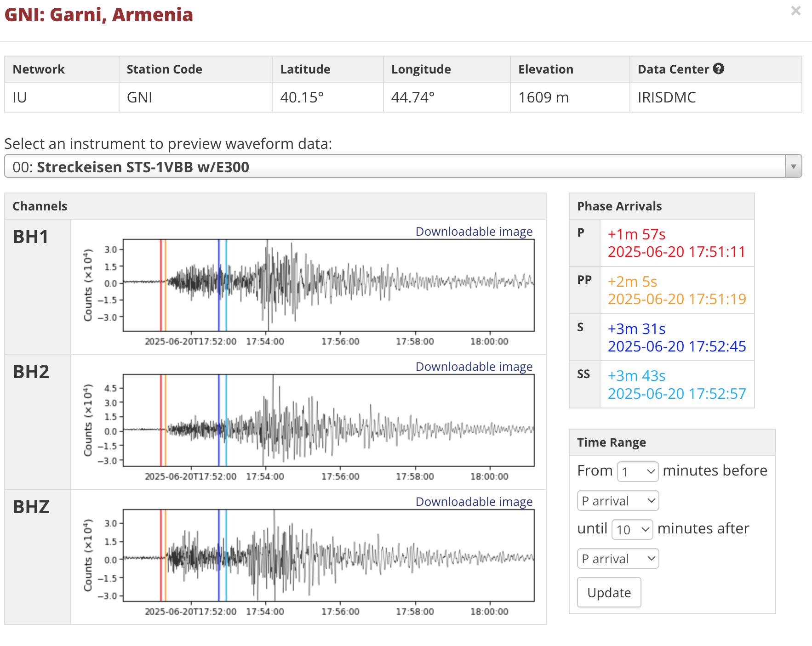Click the PP phase row label
The height and width of the screenshot is (646, 812).
tap(584, 280)
